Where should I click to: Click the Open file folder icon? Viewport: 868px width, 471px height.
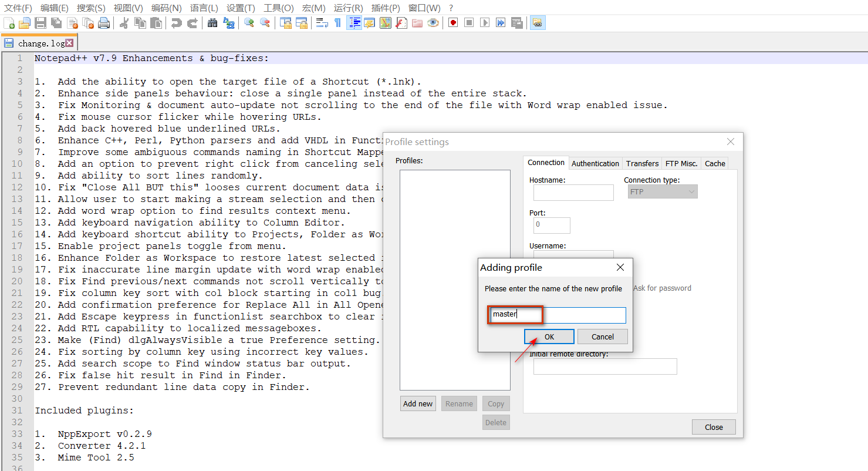(x=25, y=23)
